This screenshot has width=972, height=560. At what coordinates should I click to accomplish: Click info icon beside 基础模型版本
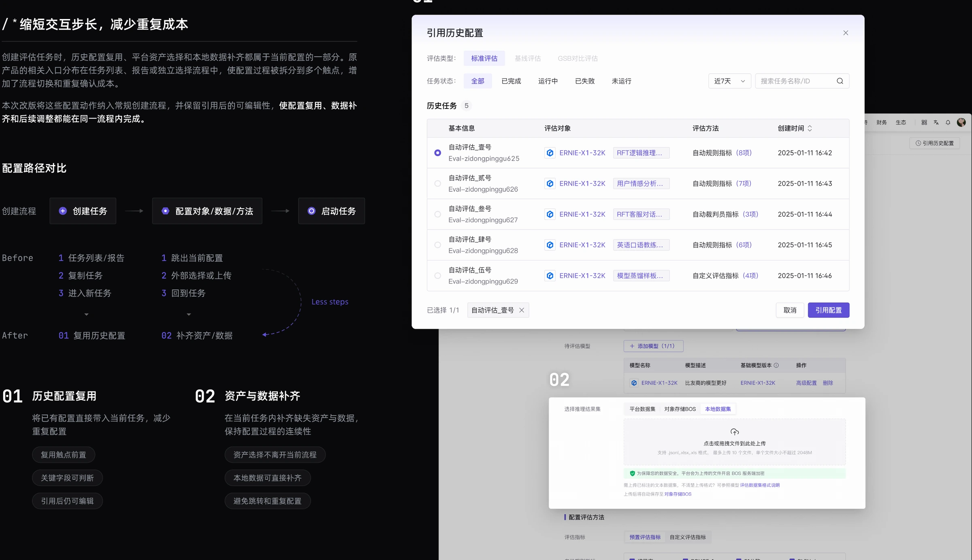[776, 365]
